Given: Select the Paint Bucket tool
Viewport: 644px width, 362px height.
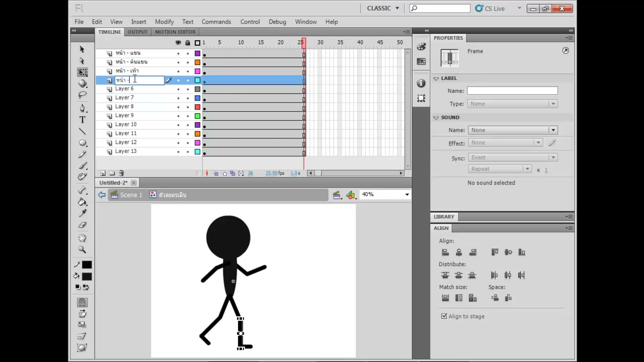Looking at the screenshot, I should [x=83, y=202].
